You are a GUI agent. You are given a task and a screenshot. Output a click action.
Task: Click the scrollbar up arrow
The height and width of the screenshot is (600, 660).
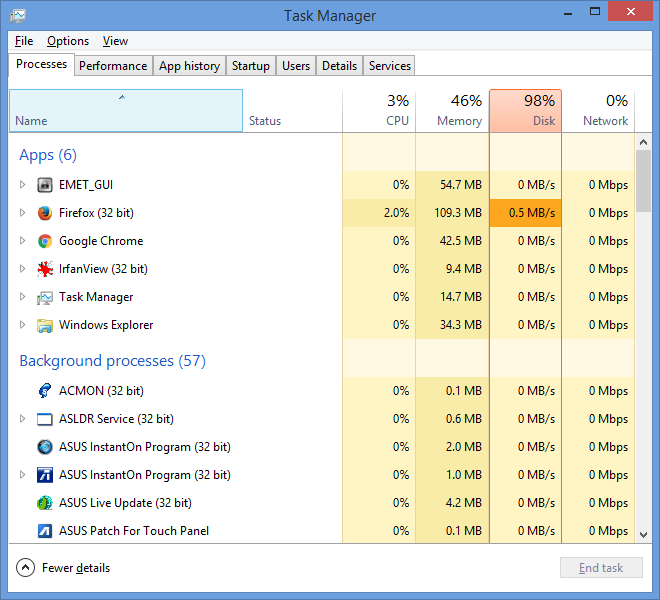point(643,142)
